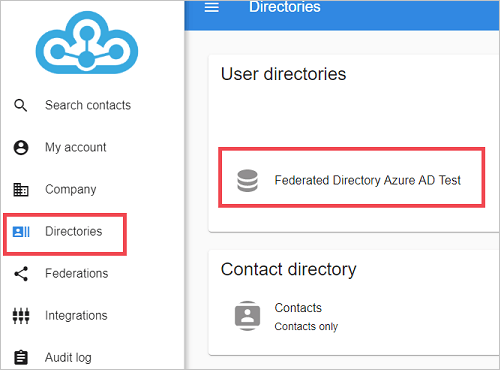
Task: Click the 'Contacts only' subtitle
Action: [306, 326]
